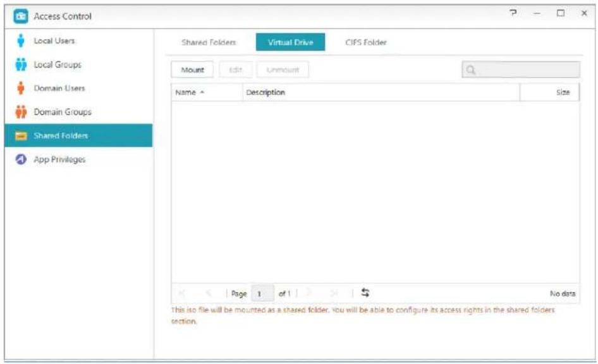
Task: Click the page number field
Action: click(x=262, y=293)
